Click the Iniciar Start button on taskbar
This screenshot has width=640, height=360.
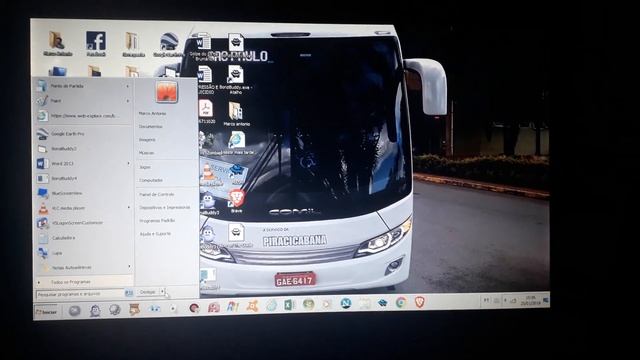46,311
